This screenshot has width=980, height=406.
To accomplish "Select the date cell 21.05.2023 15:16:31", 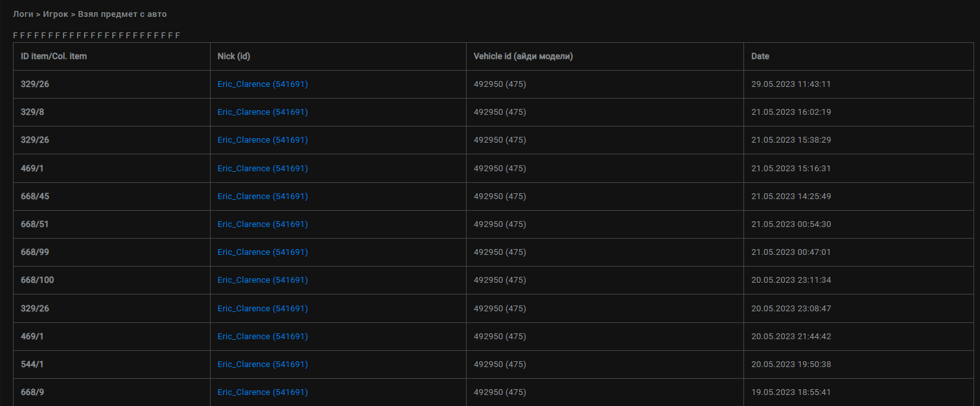I will [x=791, y=169].
